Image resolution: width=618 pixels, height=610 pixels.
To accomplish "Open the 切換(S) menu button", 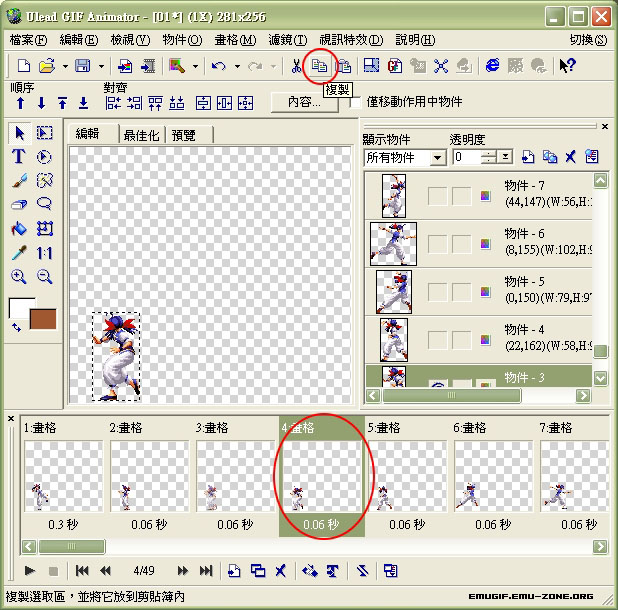I will (588, 40).
